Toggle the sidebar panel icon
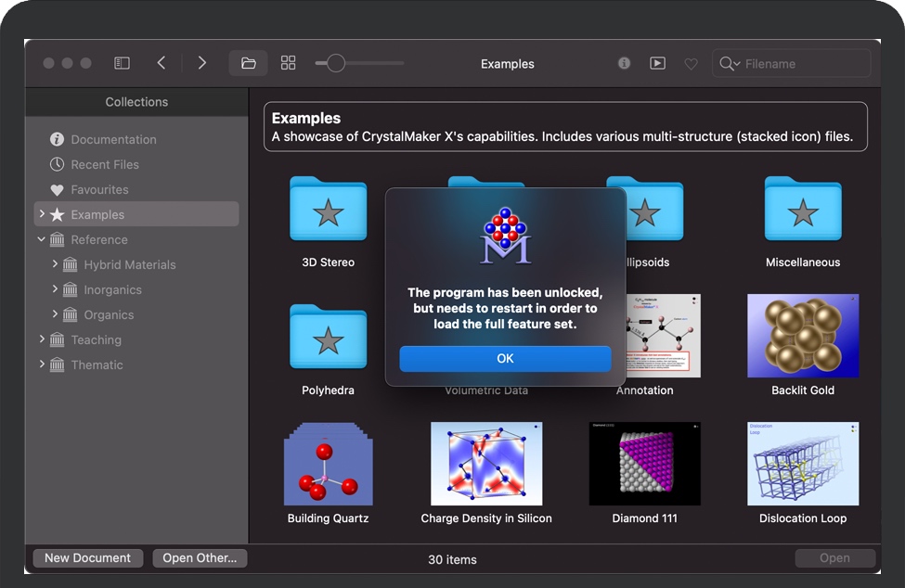 122,63
